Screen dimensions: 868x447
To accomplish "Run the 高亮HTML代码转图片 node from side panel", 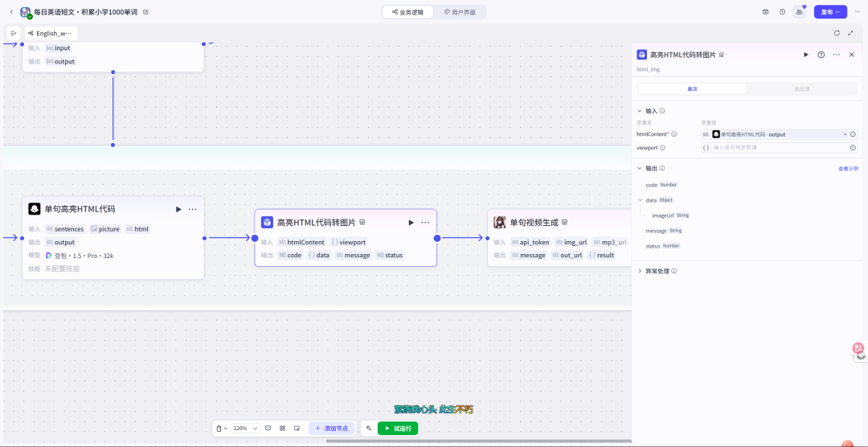I will pyautogui.click(x=806, y=55).
